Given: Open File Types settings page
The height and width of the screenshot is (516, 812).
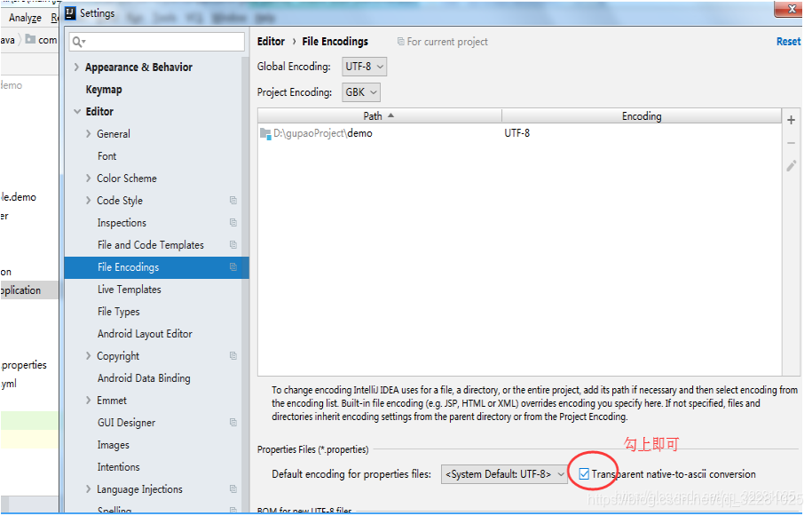Looking at the screenshot, I should pyautogui.click(x=119, y=312).
